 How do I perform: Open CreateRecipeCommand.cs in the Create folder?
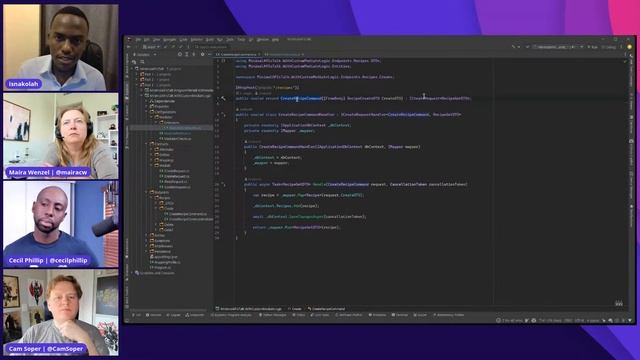point(186,214)
